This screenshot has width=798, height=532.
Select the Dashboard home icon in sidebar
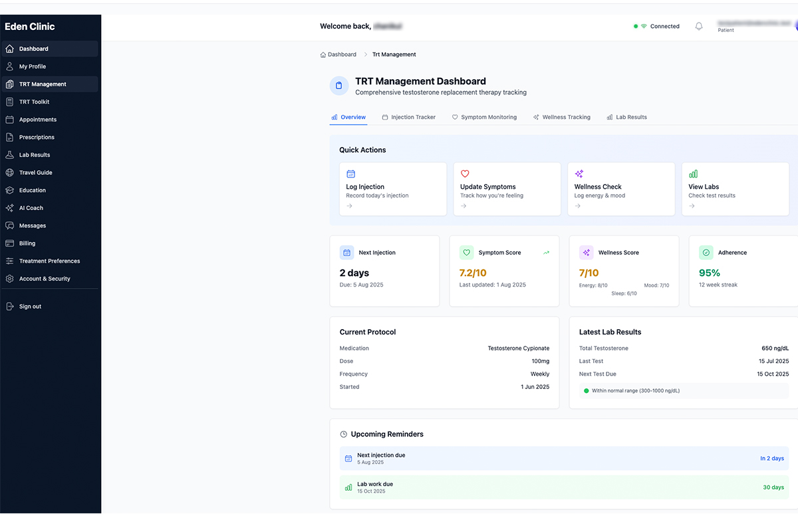(9, 49)
